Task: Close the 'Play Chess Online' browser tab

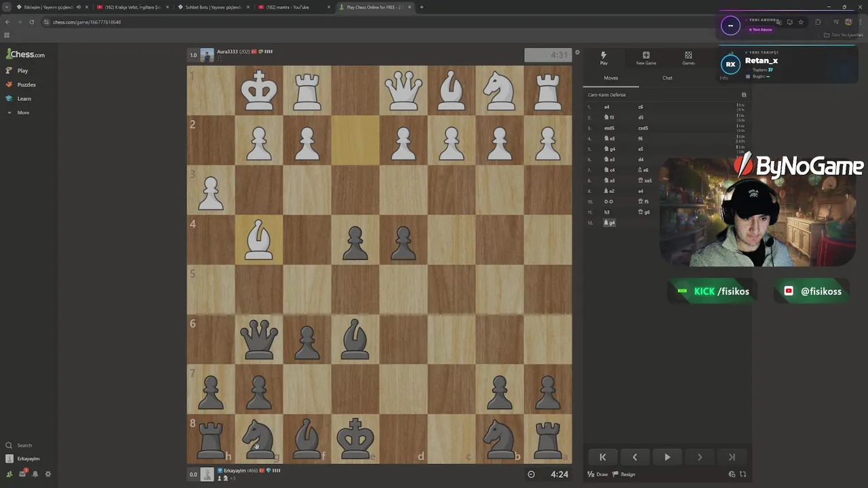Action: click(410, 7)
